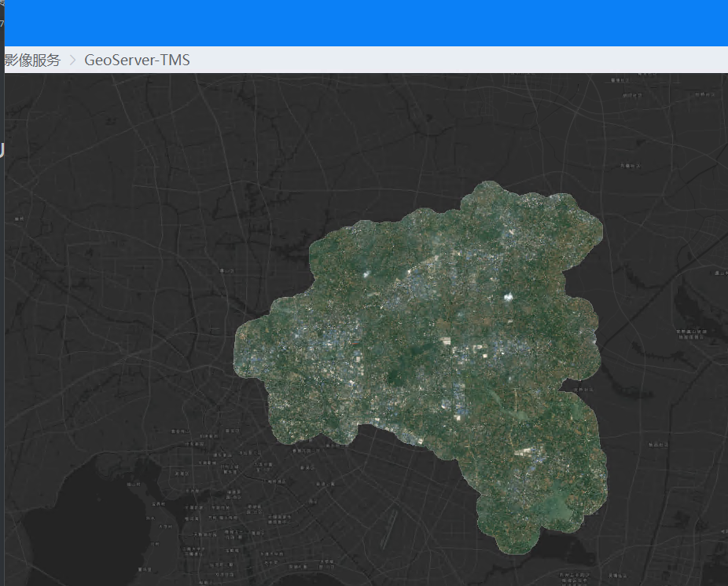Click the breadcrumb chevron separator before GeoServer-TMS
This screenshot has width=728, height=586.
pos(72,60)
